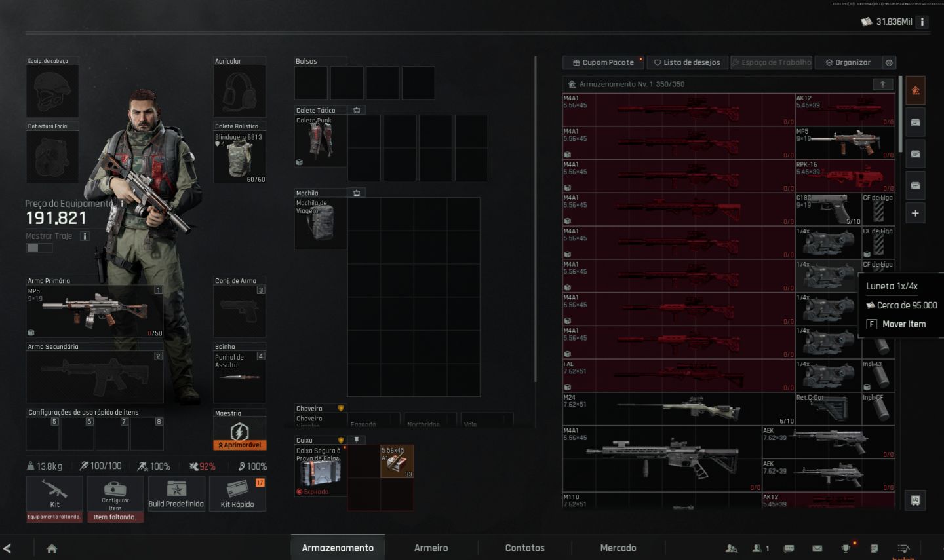
Task: Open the mail envelope icon
Action: click(x=817, y=548)
